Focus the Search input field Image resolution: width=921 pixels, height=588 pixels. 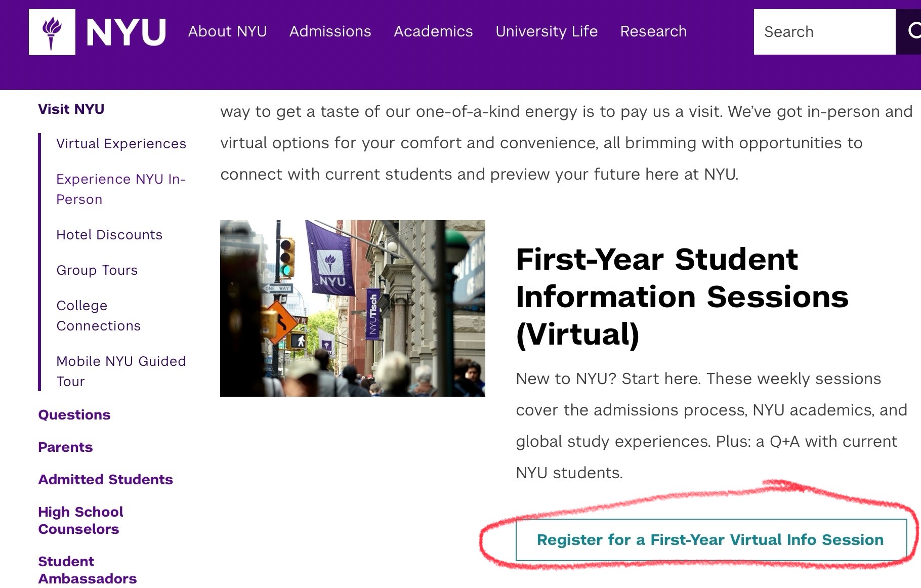click(824, 32)
